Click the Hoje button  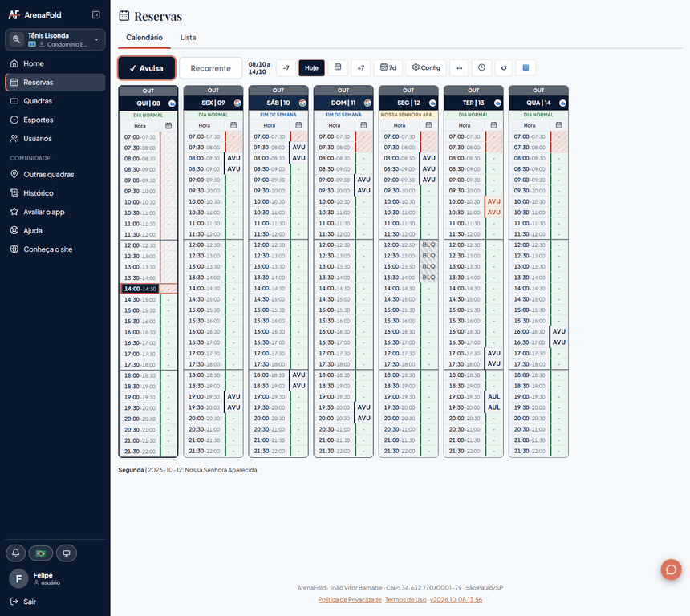pos(311,67)
